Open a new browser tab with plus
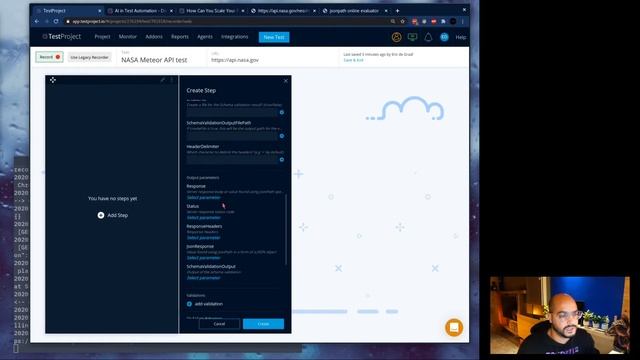640x360 pixels. coord(397,11)
